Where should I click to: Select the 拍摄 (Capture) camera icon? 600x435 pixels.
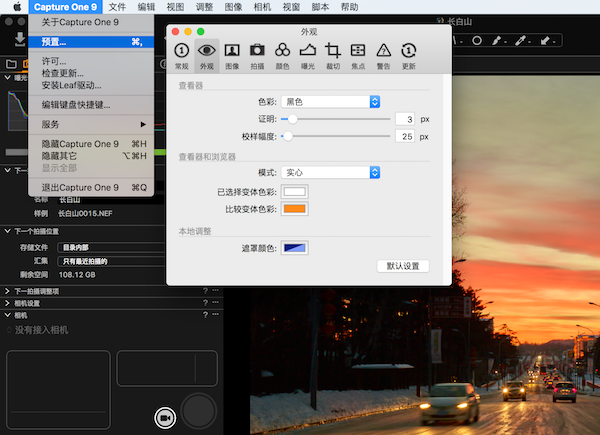tap(257, 54)
